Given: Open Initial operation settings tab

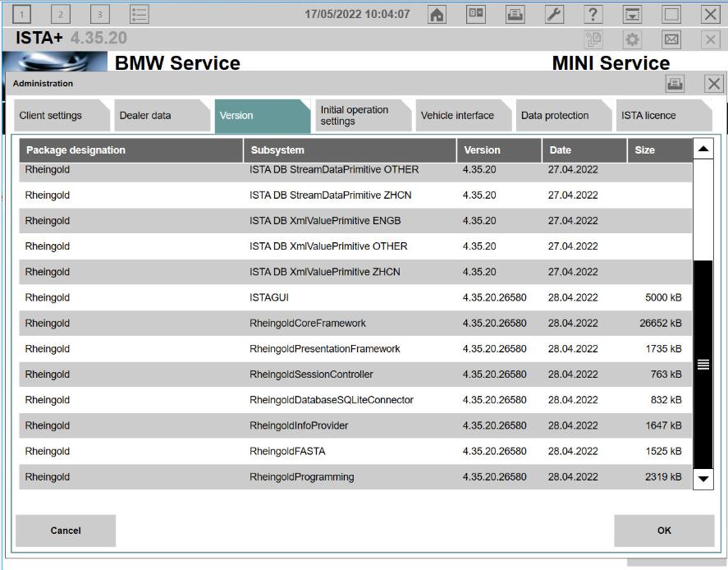Looking at the screenshot, I should 363,116.
